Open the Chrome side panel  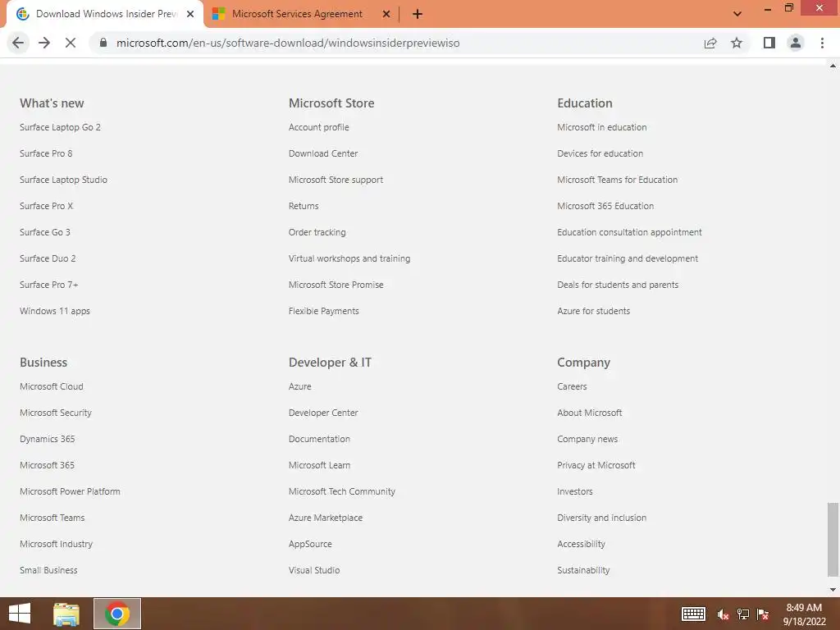[769, 43]
